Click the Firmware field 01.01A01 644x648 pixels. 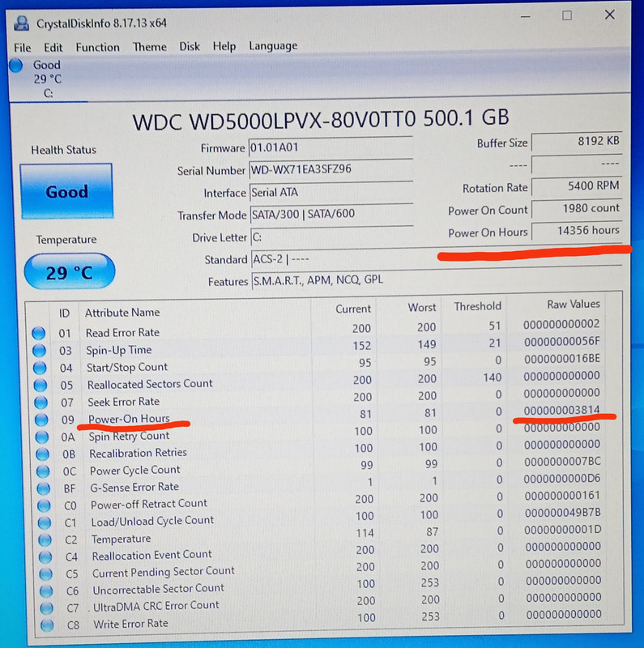(331, 147)
